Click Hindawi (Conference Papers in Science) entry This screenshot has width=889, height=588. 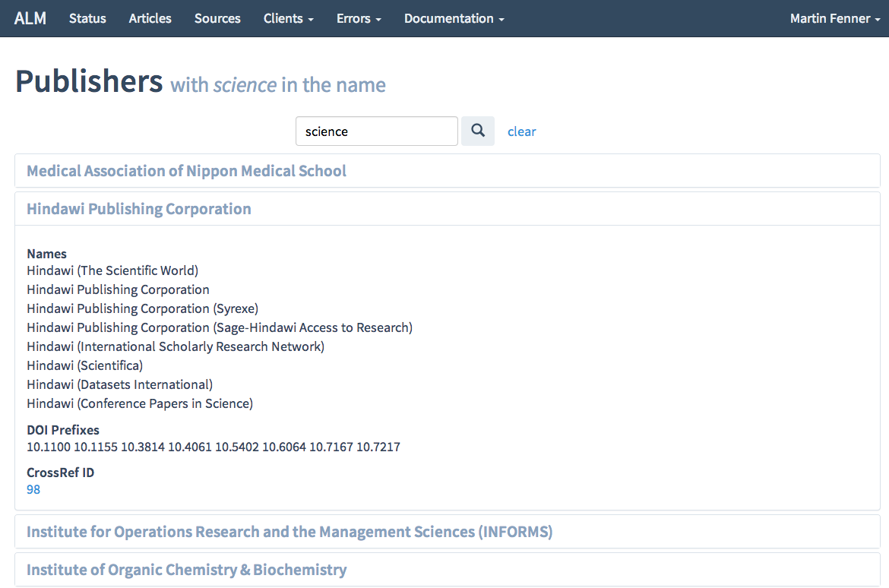click(x=140, y=403)
